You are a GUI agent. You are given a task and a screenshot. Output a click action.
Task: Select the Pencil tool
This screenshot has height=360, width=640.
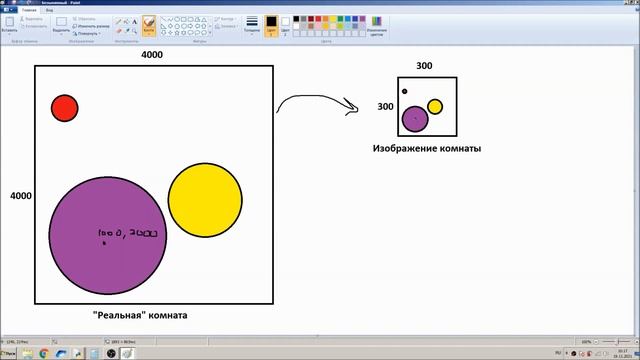click(118, 21)
